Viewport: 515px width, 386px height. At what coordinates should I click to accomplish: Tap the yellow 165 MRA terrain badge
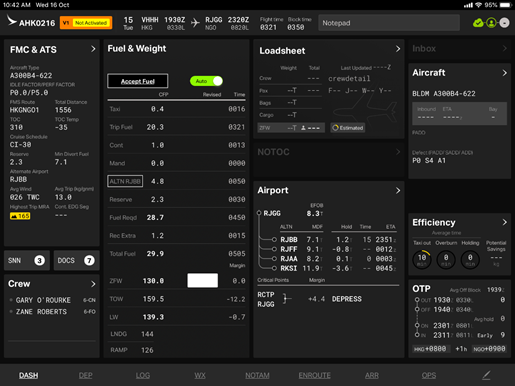pos(20,216)
